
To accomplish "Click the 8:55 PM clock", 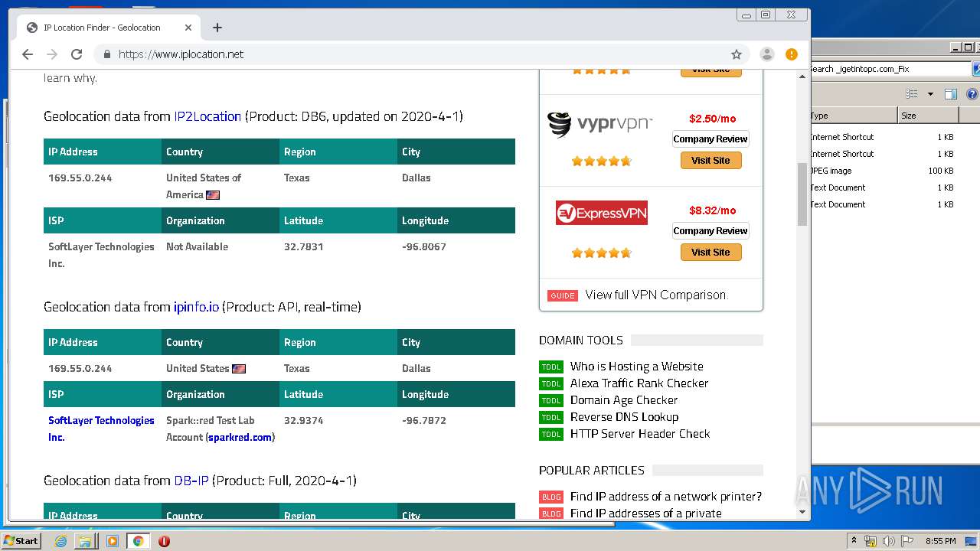I will click(x=940, y=541).
